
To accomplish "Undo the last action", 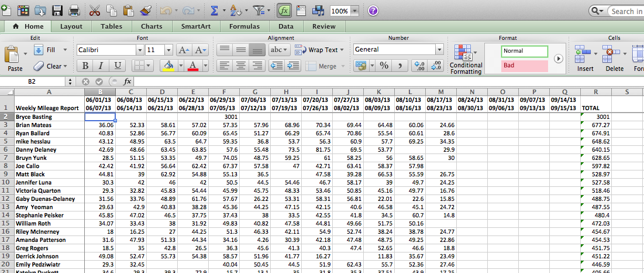I will pyautogui.click(x=166, y=11).
